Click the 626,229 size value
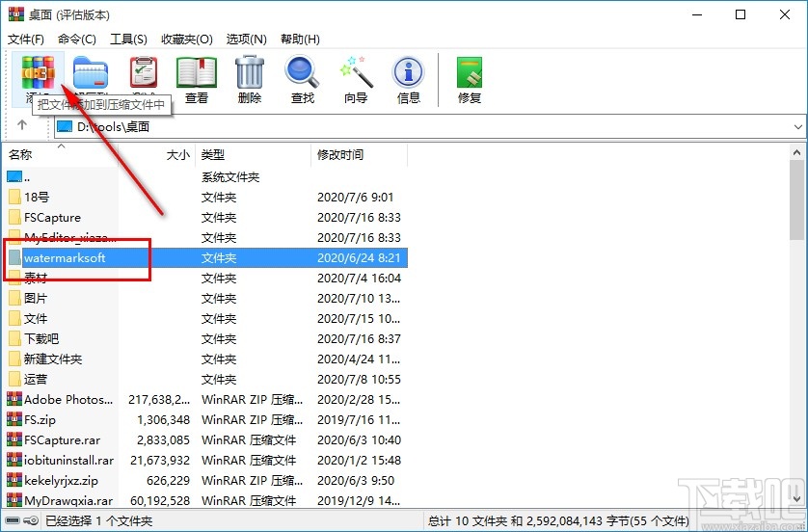Viewport: 808px width, 532px height. point(168,481)
